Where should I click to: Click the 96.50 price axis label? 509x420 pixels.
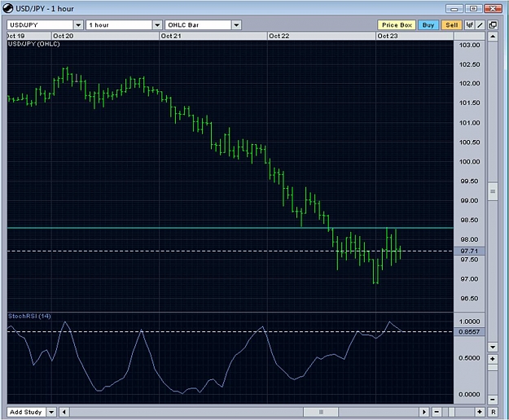(x=469, y=299)
